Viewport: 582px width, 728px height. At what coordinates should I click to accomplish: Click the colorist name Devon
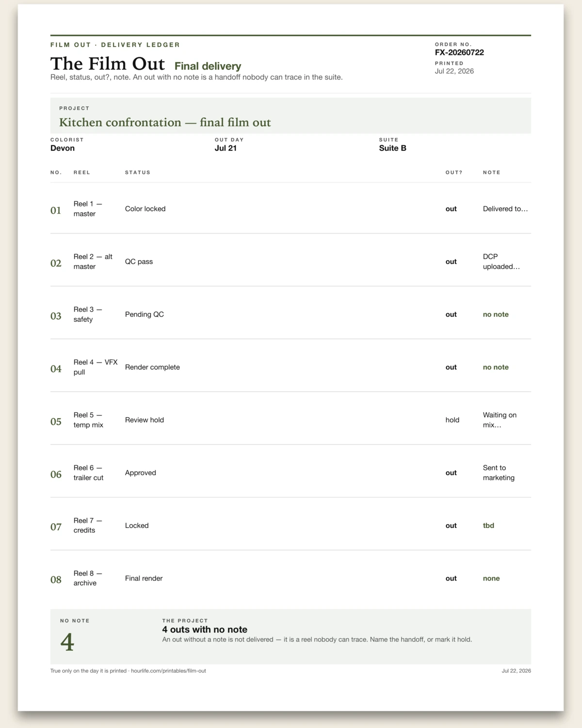point(63,148)
